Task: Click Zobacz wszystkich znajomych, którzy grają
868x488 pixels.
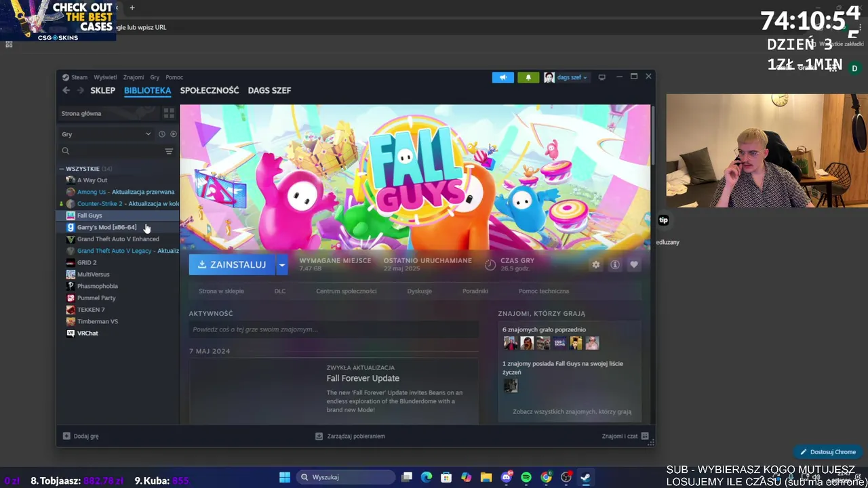Action: [x=572, y=411]
